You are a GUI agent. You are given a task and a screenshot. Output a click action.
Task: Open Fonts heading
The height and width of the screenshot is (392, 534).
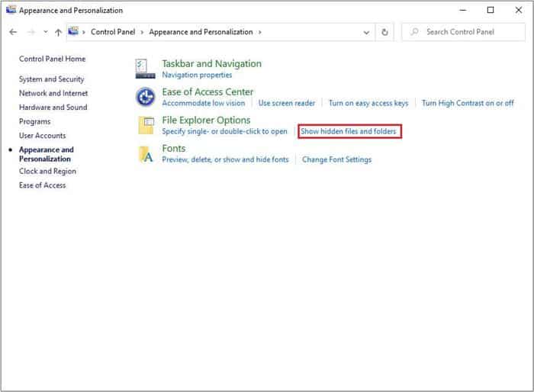point(174,149)
